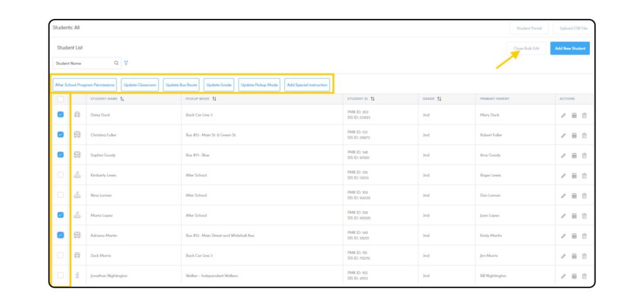
Task: Click the trash icon for Maria Lopez
Action: 584,216
